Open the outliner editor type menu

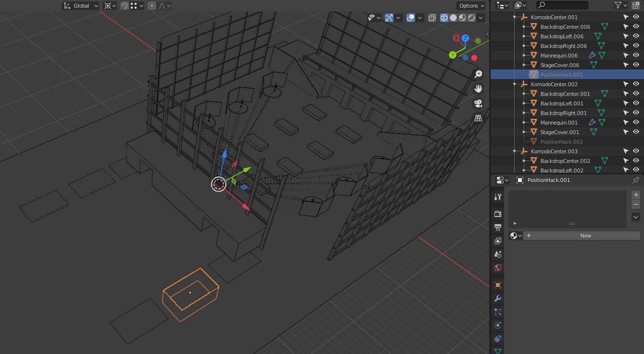click(x=502, y=5)
